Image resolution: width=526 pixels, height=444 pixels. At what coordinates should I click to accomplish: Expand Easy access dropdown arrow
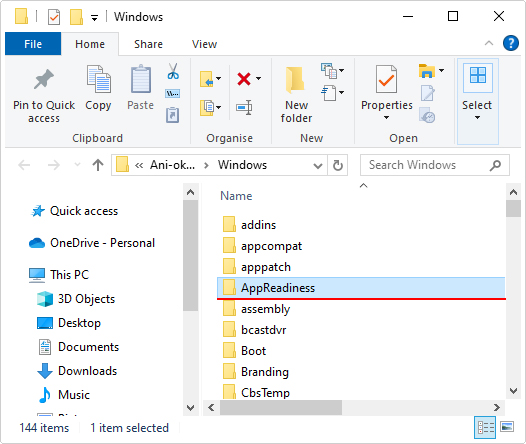(341, 92)
